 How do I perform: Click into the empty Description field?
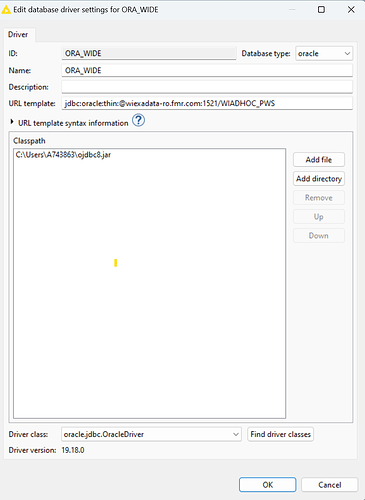[207, 87]
